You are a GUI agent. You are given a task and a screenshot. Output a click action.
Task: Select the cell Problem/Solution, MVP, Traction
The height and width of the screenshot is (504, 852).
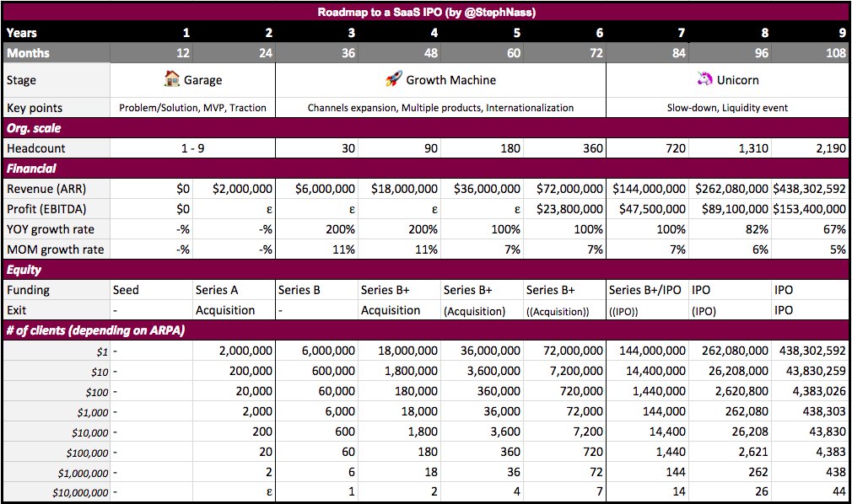click(193, 108)
